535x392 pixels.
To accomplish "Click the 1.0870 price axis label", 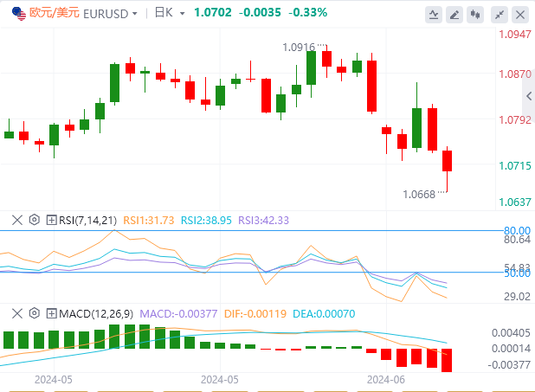I will 515,74.
